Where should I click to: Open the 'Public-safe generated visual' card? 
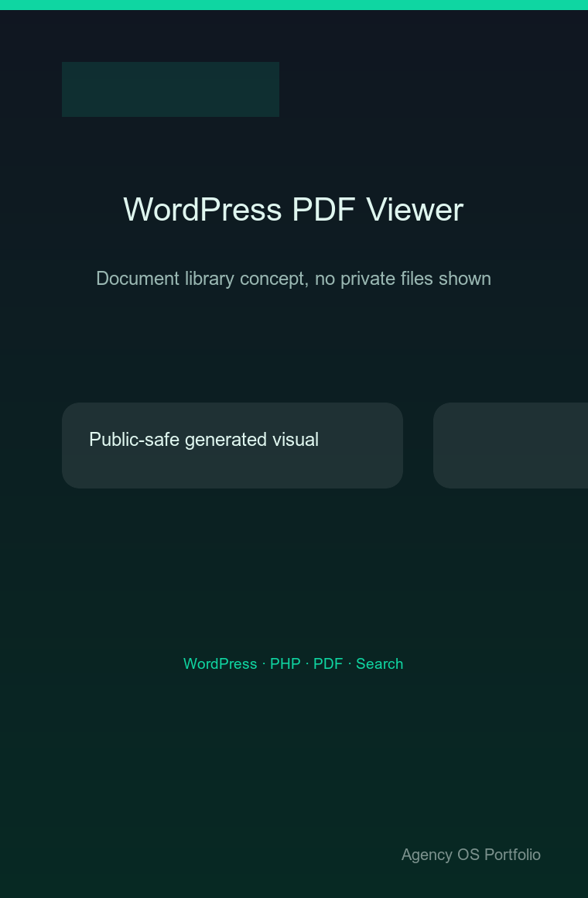(232, 445)
